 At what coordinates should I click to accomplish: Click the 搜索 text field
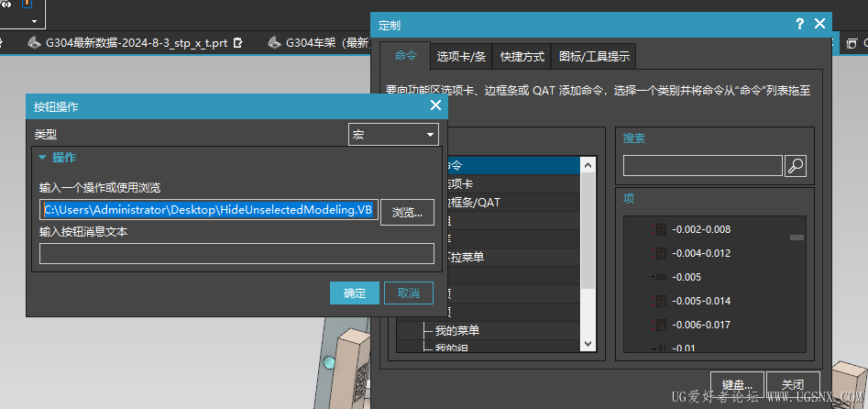(x=703, y=166)
